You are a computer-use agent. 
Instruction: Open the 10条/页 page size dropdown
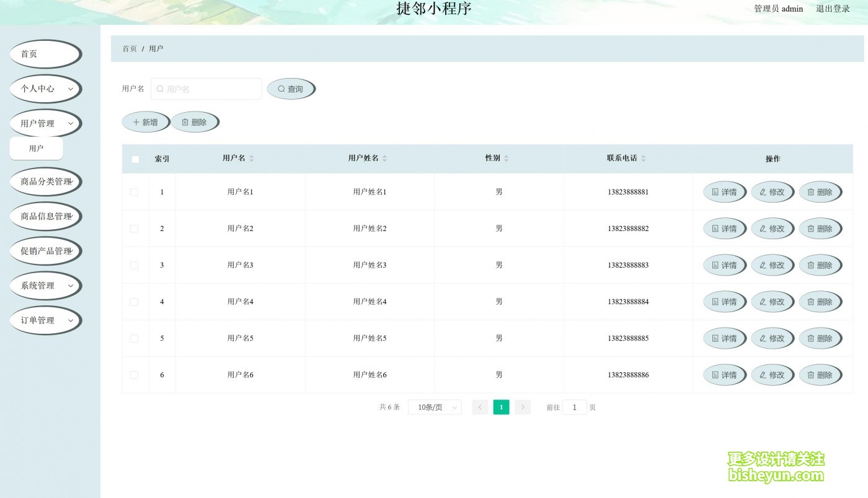435,407
